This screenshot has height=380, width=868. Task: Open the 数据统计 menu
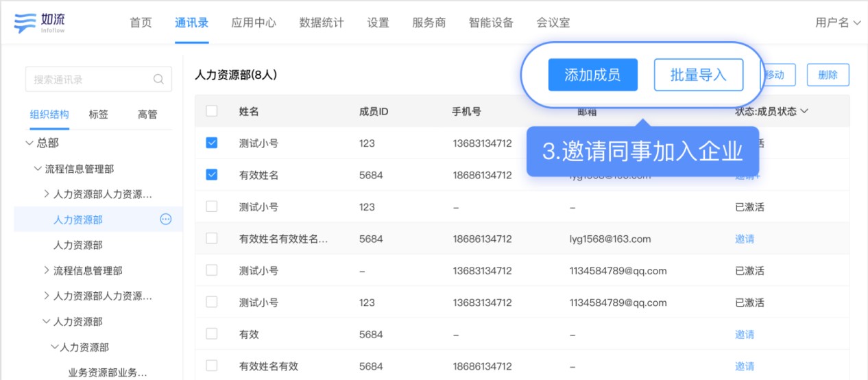pos(322,23)
